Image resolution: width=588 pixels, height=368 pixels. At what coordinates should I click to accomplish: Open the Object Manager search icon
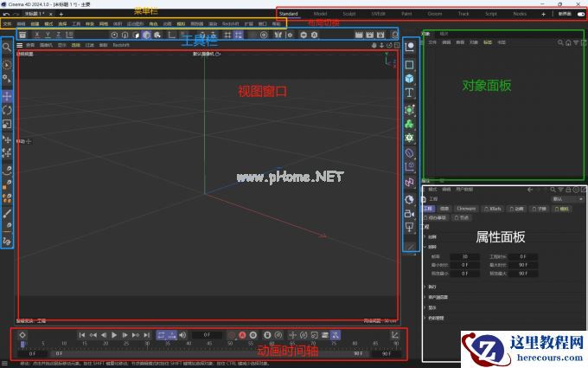[x=560, y=42]
